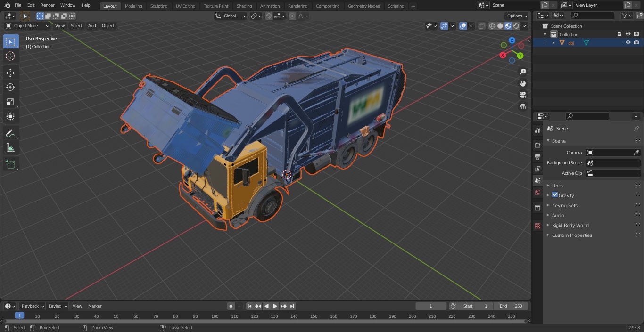Open the viewport Add menu
644x332 pixels.
coord(92,26)
